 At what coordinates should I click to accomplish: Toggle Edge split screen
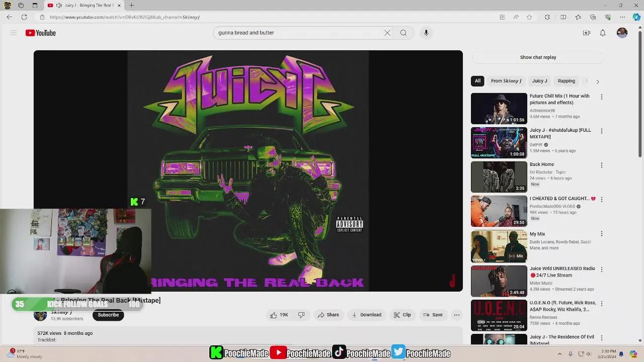click(563, 17)
